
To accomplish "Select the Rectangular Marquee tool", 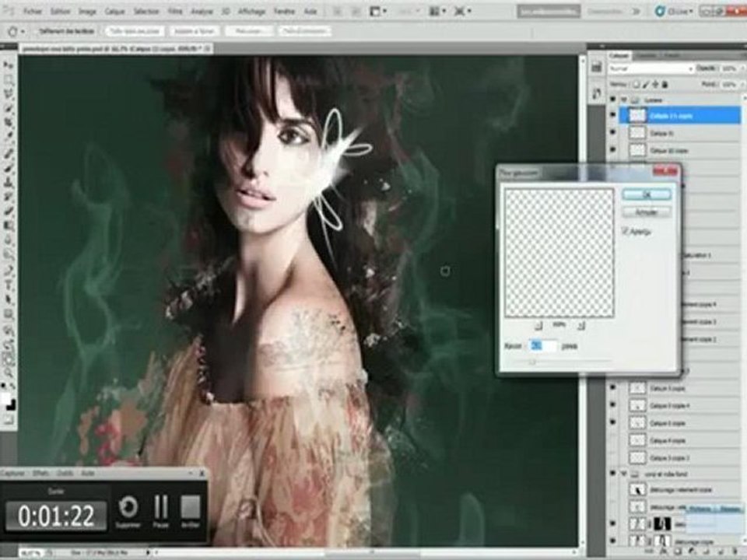I will 9,79.
